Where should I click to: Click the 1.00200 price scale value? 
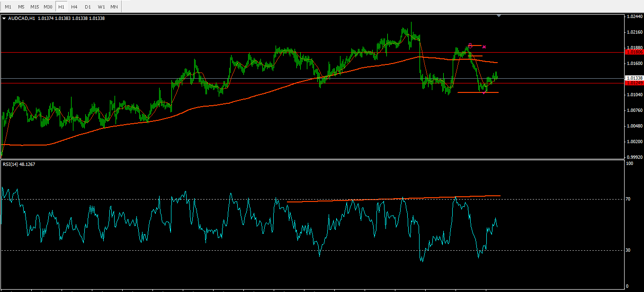click(x=634, y=142)
